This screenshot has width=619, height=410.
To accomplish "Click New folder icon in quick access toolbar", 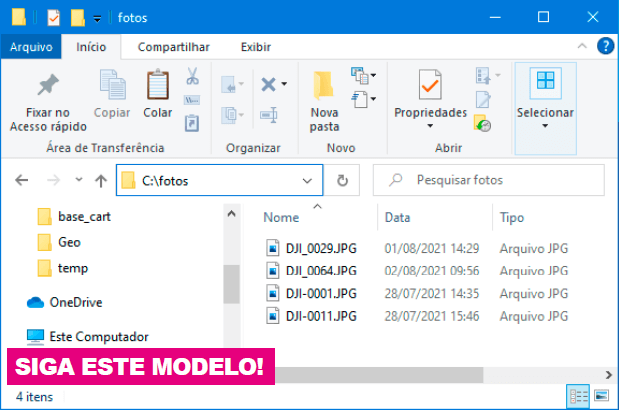I will click(x=77, y=18).
